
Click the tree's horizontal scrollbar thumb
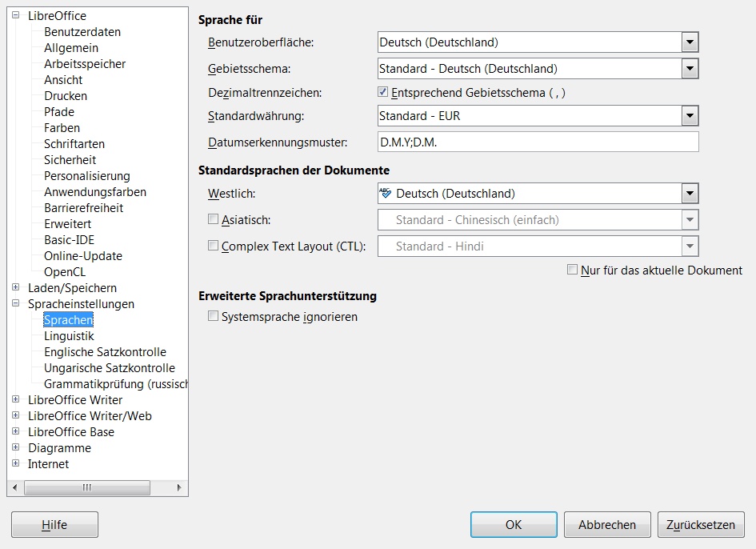(x=86, y=487)
